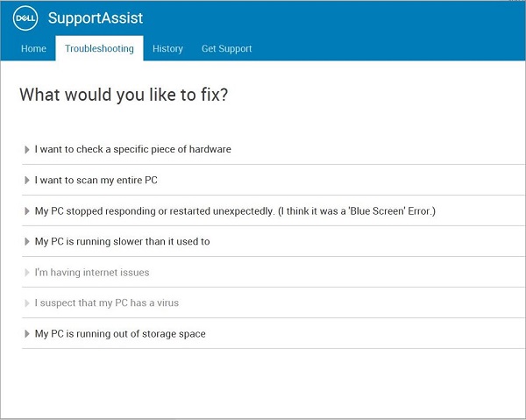Click the internet issues disclosure triangle
526x420 pixels.
point(27,273)
